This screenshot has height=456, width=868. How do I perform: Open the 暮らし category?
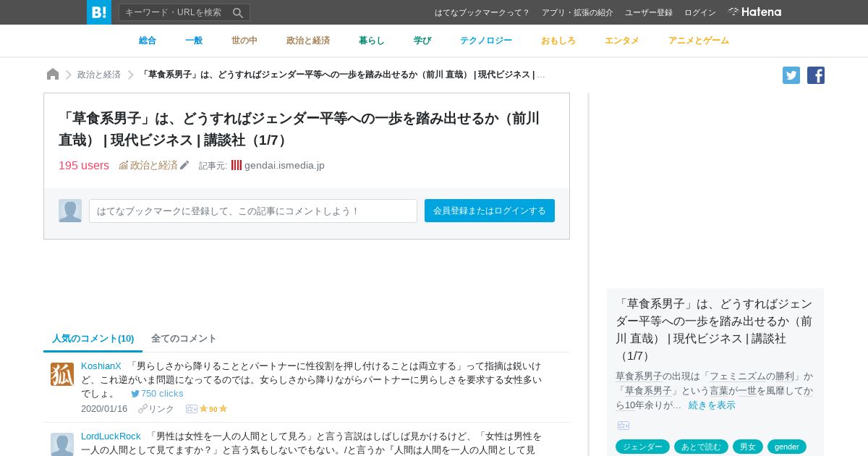click(372, 41)
